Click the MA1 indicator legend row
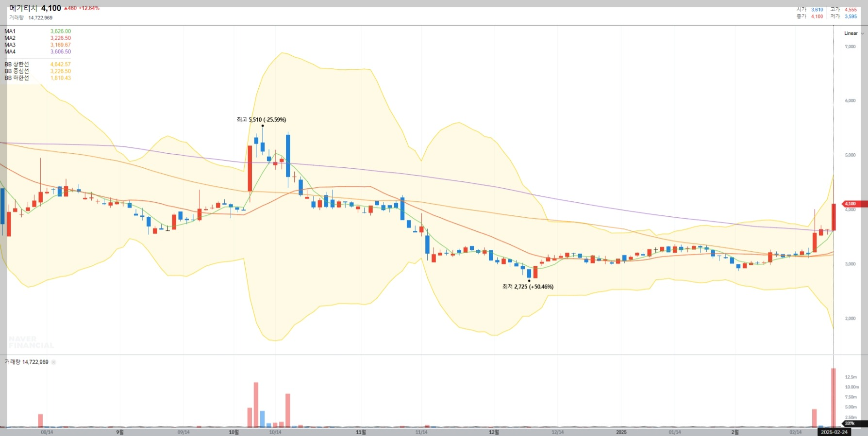The width and height of the screenshot is (868, 436). tap(38, 32)
